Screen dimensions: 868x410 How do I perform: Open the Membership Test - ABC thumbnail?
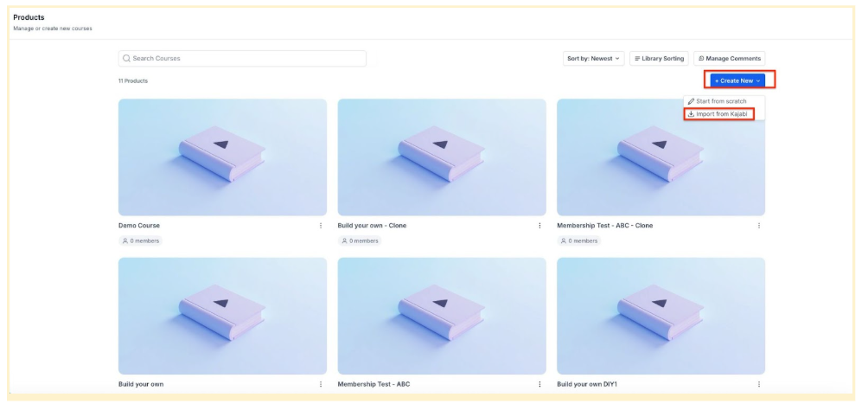click(442, 316)
